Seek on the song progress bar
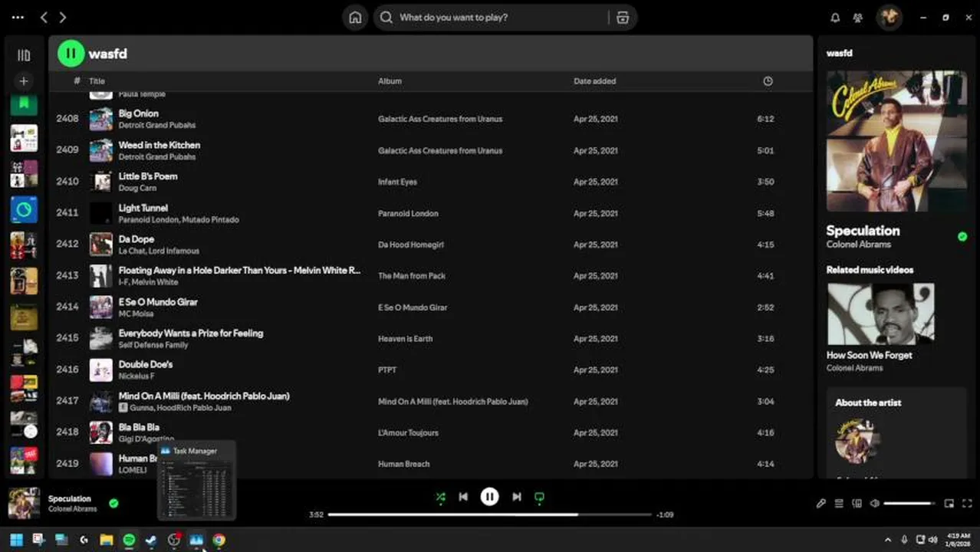This screenshot has height=552, width=980. pyautogui.click(x=491, y=514)
